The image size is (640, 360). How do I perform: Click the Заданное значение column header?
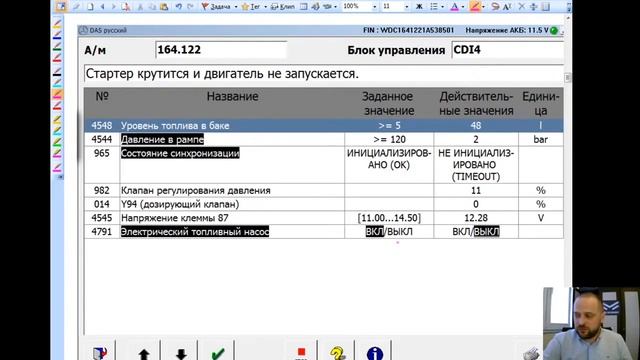pos(389,103)
